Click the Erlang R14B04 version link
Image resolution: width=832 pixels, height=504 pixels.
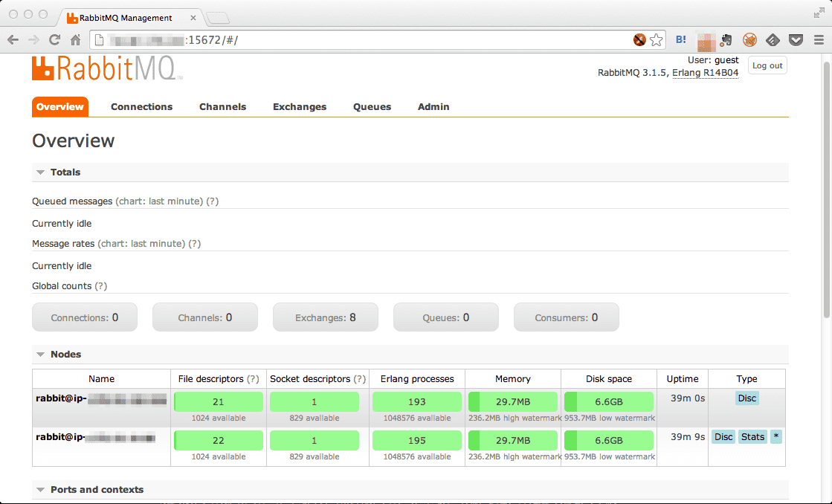(x=705, y=73)
